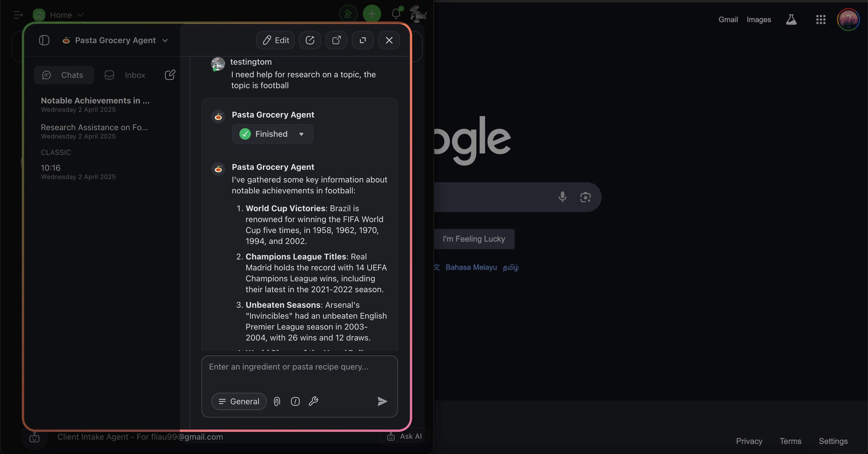Viewport: 868px width, 454px height.
Task: Switch to the Chats tab
Action: pos(64,75)
